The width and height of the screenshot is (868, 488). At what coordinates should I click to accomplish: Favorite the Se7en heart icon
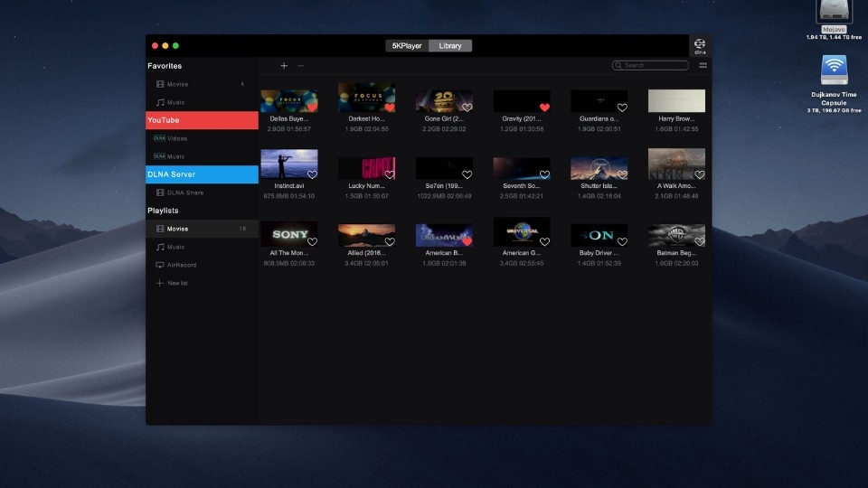[467, 174]
